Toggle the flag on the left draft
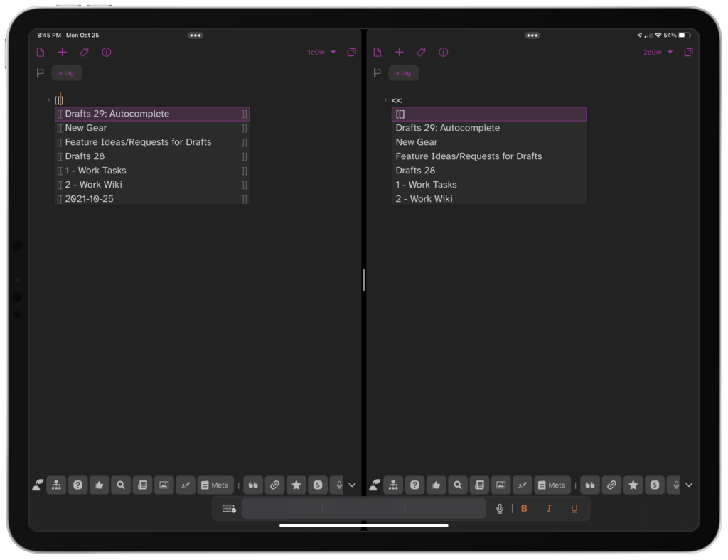The image size is (728, 560). point(41,72)
